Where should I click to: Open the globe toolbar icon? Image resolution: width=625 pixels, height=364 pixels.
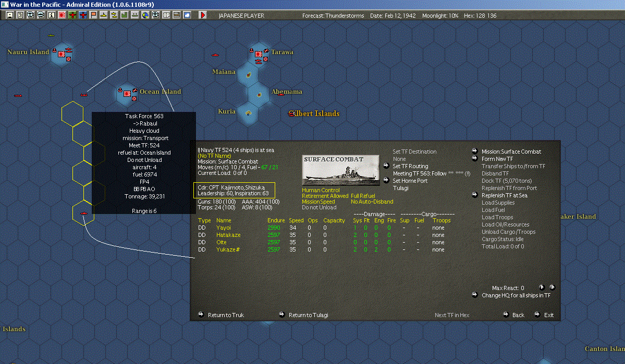(145, 15)
